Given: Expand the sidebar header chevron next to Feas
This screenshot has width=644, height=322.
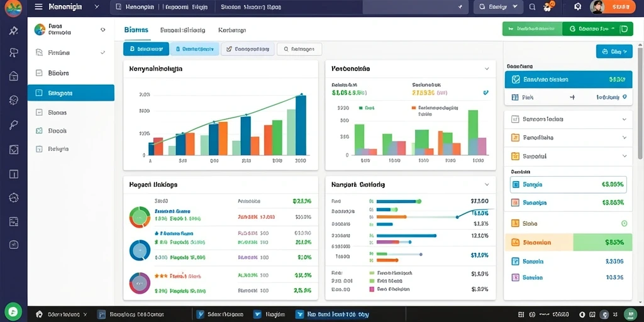Looking at the screenshot, I should coord(103,30).
